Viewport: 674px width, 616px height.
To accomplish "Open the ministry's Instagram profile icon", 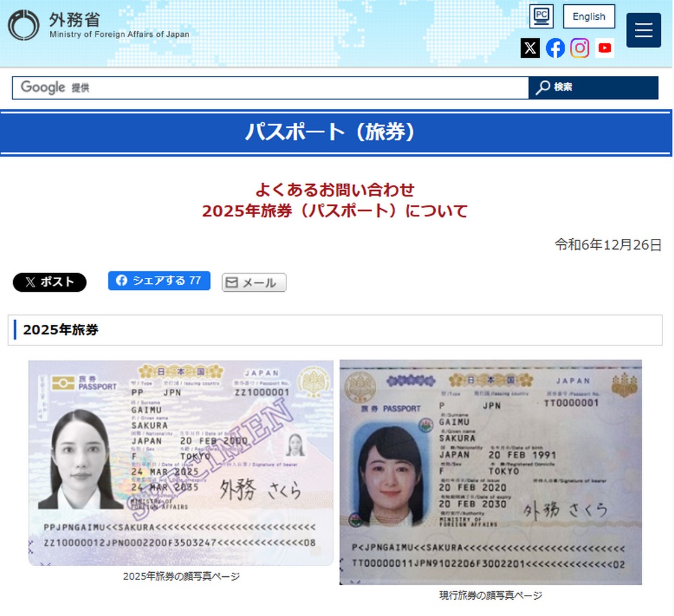I will 580,48.
